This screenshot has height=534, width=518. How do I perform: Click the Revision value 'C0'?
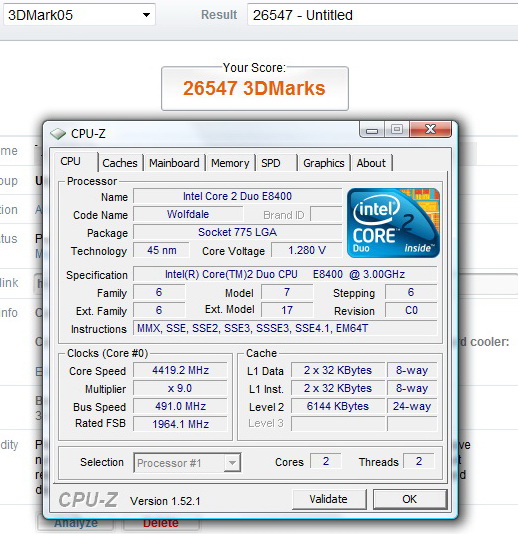pos(411,310)
